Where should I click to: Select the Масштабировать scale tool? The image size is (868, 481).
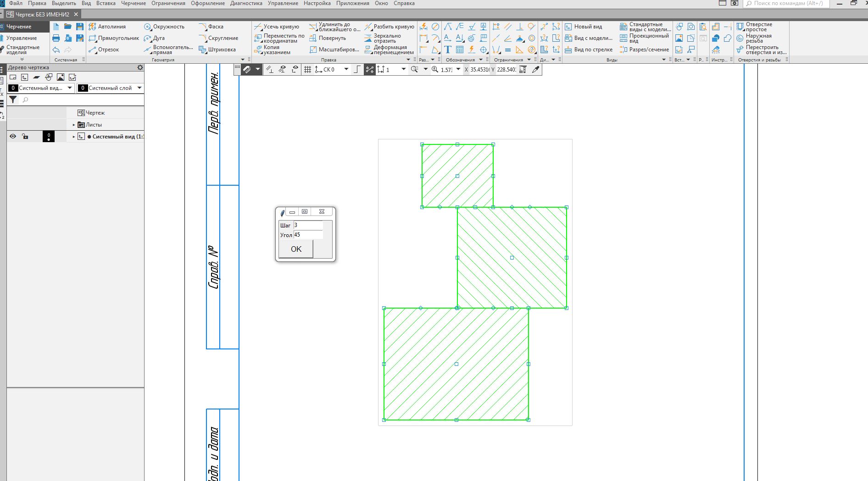coord(334,50)
